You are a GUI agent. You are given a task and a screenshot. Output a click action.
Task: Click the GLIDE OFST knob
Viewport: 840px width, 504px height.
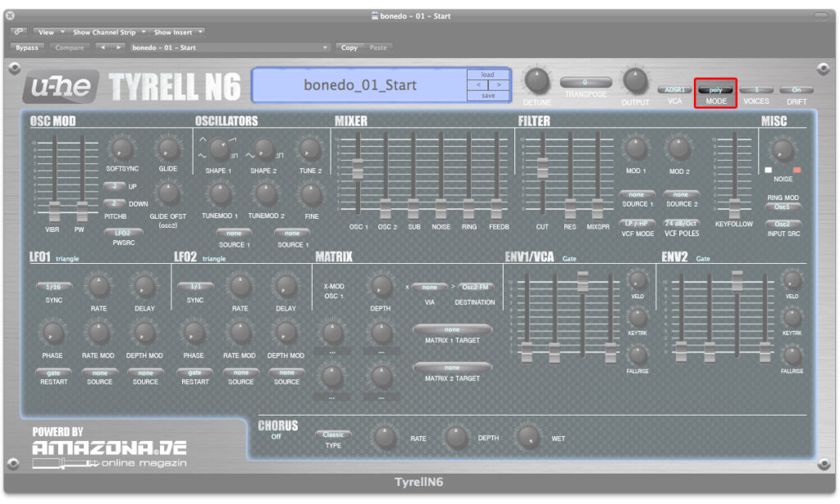[x=168, y=193]
